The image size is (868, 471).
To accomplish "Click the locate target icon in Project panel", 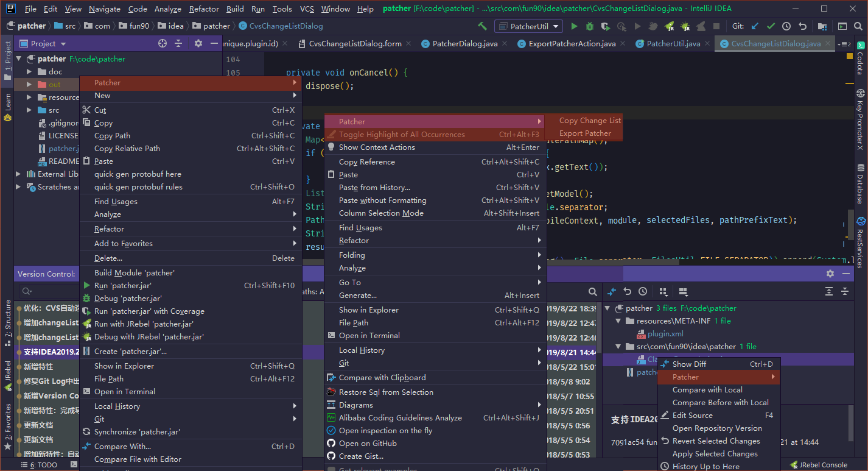I will pyautogui.click(x=163, y=43).
